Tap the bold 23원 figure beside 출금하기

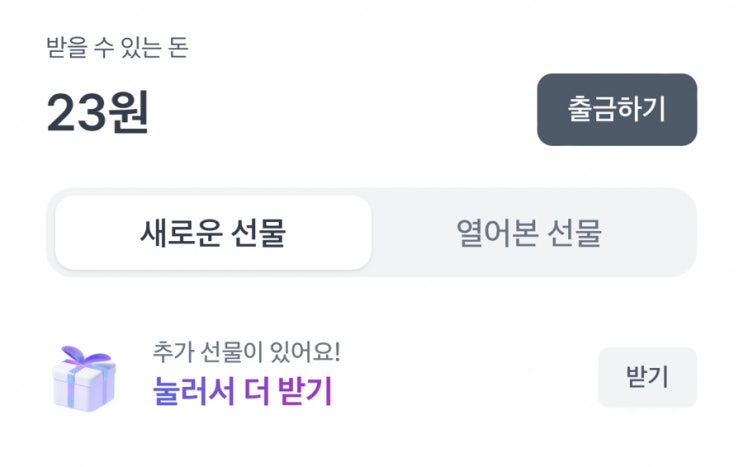[98, 113]
